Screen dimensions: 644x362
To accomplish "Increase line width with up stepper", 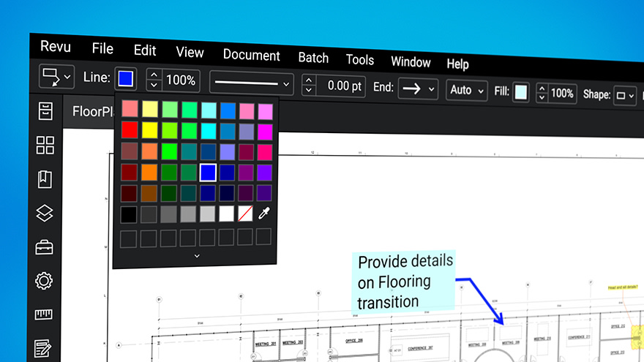I will 309,80.
